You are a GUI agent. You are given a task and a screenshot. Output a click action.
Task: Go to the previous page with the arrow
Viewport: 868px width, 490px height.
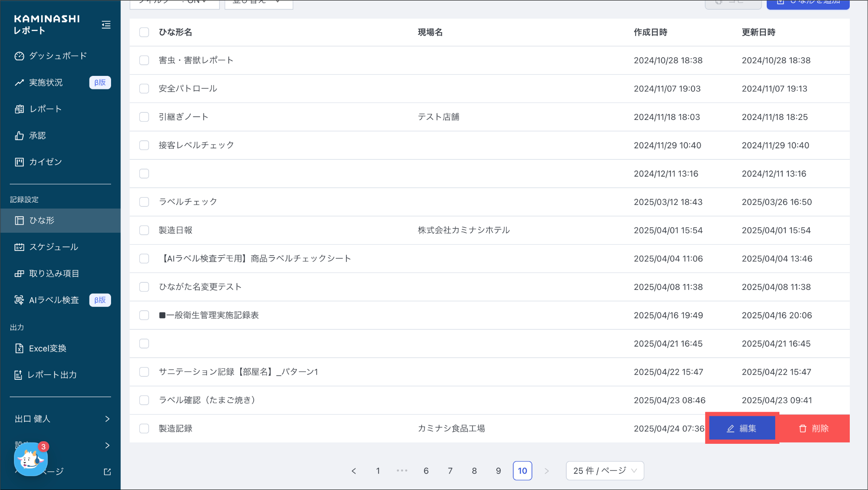coord(354,471)
